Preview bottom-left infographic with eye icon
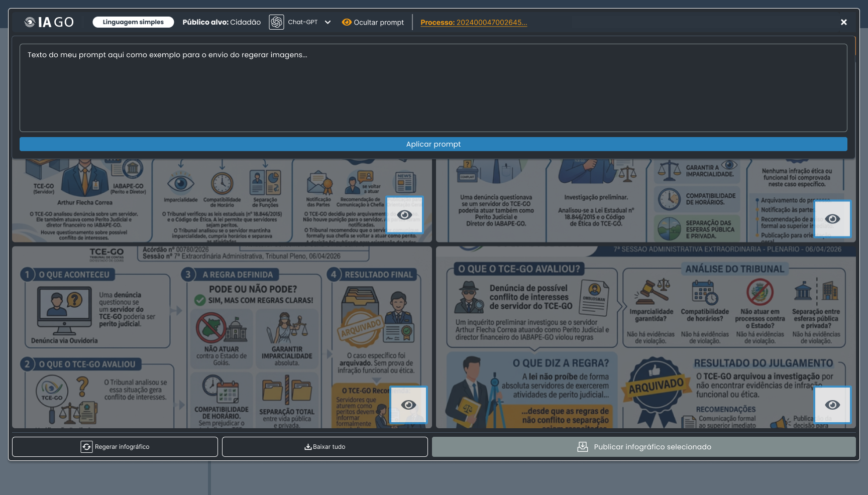 tap(408, 405)
